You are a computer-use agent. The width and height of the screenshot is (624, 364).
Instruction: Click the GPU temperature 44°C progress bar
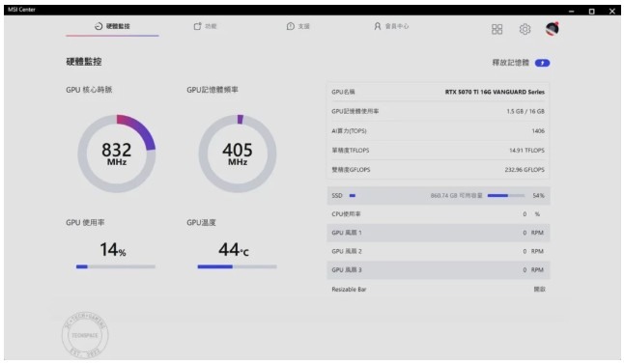point(238,266)
